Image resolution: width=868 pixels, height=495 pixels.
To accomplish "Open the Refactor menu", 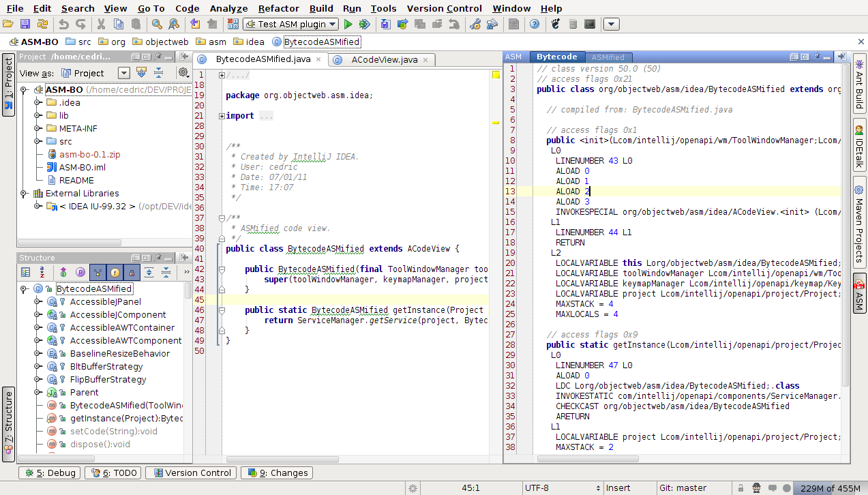I will point(278,8).
